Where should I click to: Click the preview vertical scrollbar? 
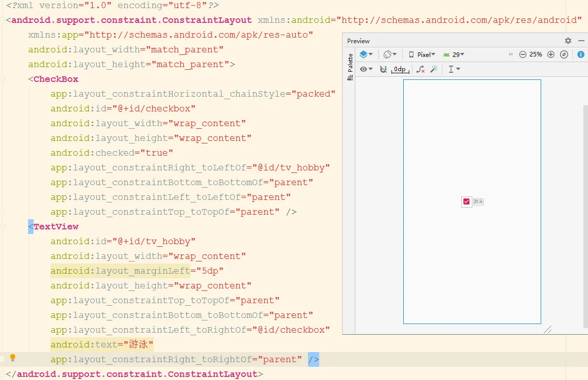click(x=586, y=217)
